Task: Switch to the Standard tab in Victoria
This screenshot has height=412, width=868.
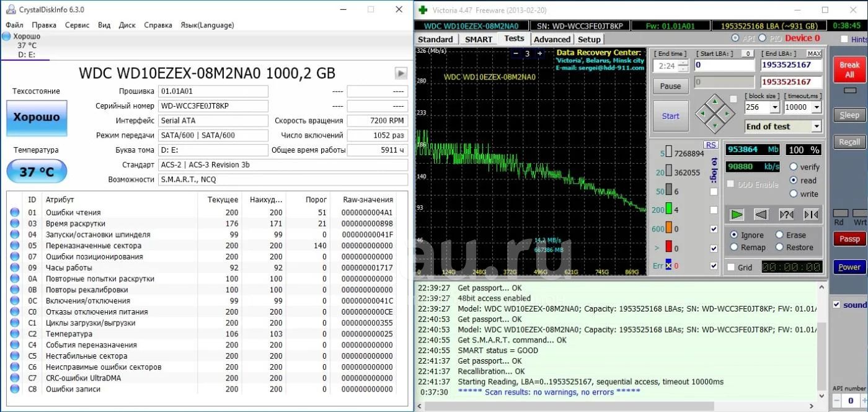Action: 435,39
